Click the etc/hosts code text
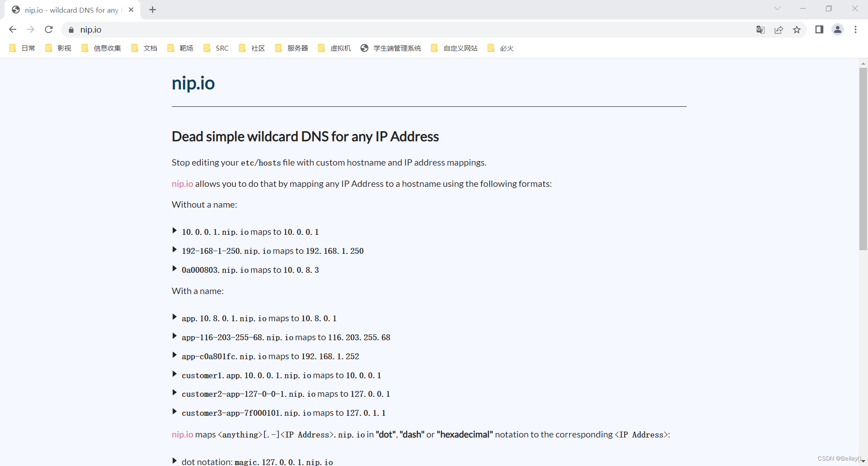 [261, 163]
